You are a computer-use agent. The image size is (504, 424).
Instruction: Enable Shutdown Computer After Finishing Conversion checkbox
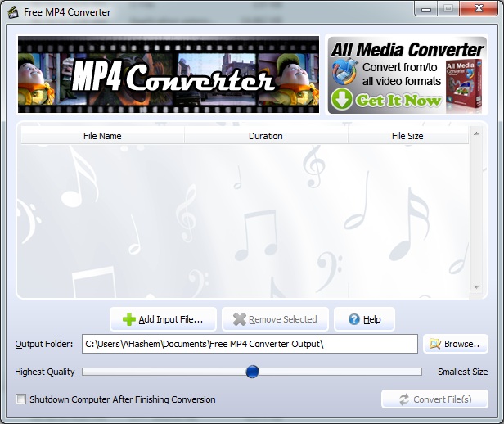pyautogui.click(x=21, y=399)
